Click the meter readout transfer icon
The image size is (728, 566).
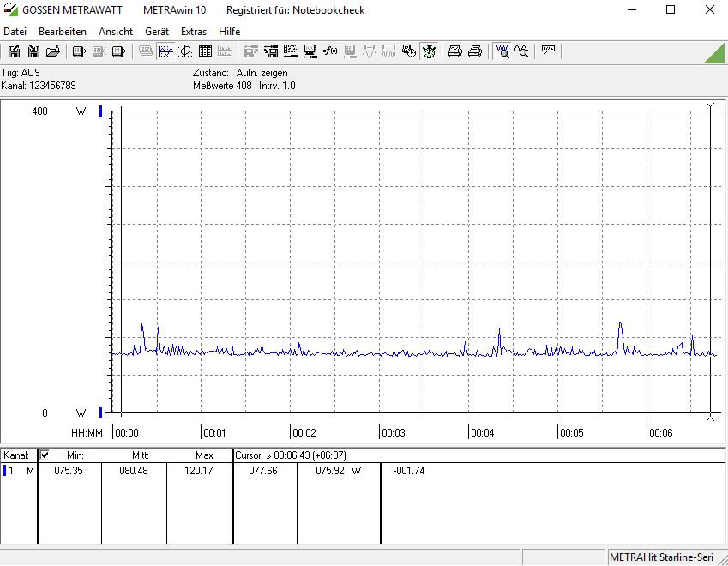point(80,51)
